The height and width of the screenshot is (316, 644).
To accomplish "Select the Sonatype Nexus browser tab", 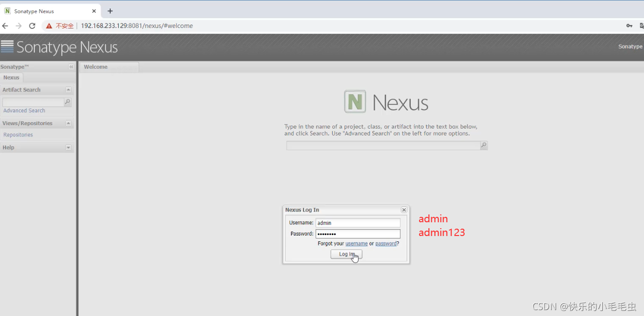I will pos(50,11).
